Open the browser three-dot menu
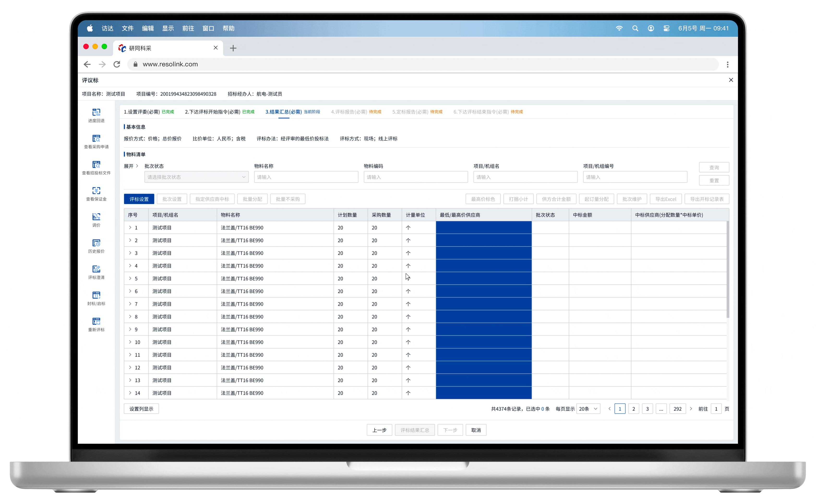Viewport: 816px width, 504px height. [728, 64]
